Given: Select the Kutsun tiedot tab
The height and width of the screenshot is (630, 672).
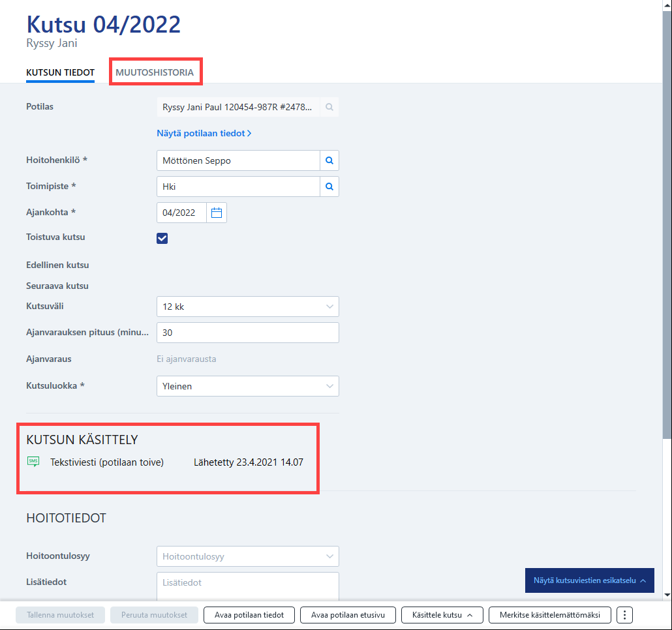Looking at the screenshot, I should tap(61, 72).
